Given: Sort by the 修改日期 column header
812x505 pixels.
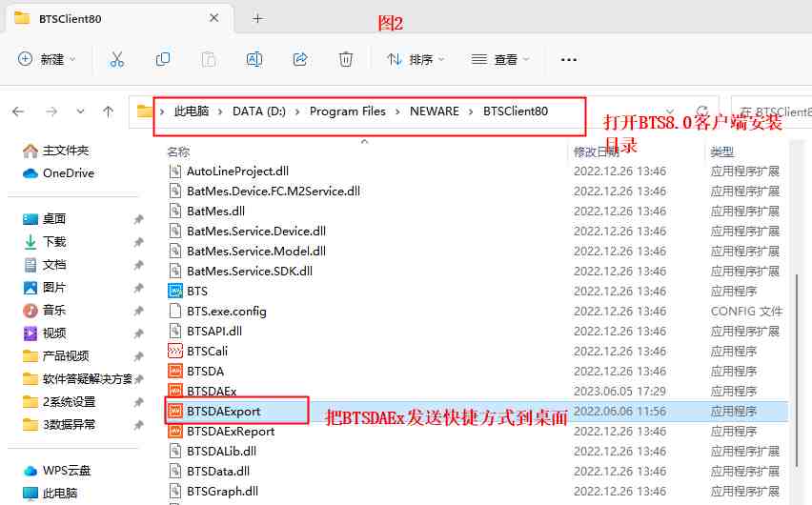Looking at the screenshot, I should click(596, 151).
